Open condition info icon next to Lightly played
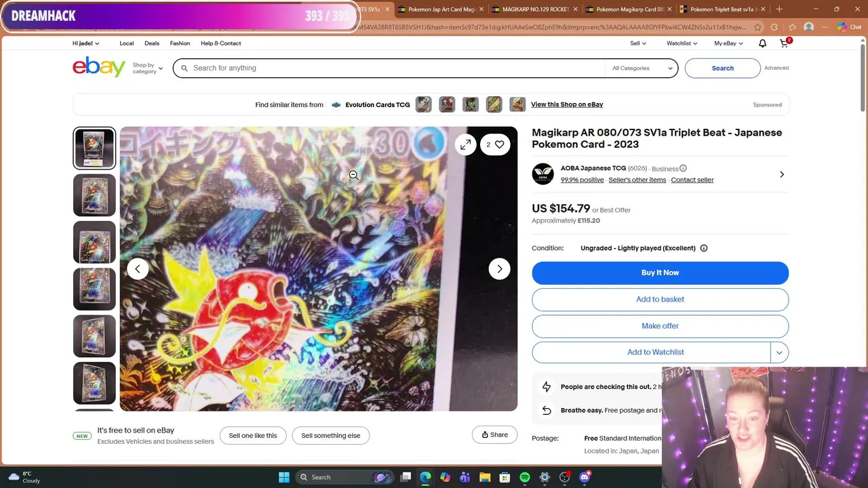 pyautogui.click(x=703, y=248)
